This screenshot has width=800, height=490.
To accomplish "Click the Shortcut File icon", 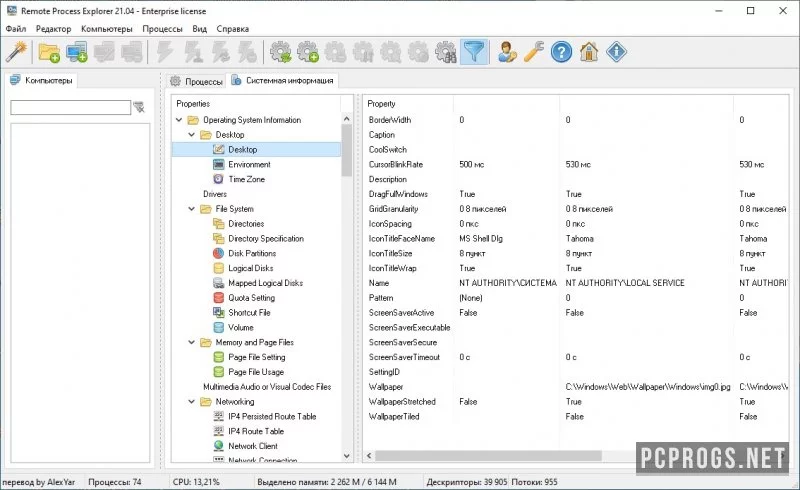I will pos(218,312).
